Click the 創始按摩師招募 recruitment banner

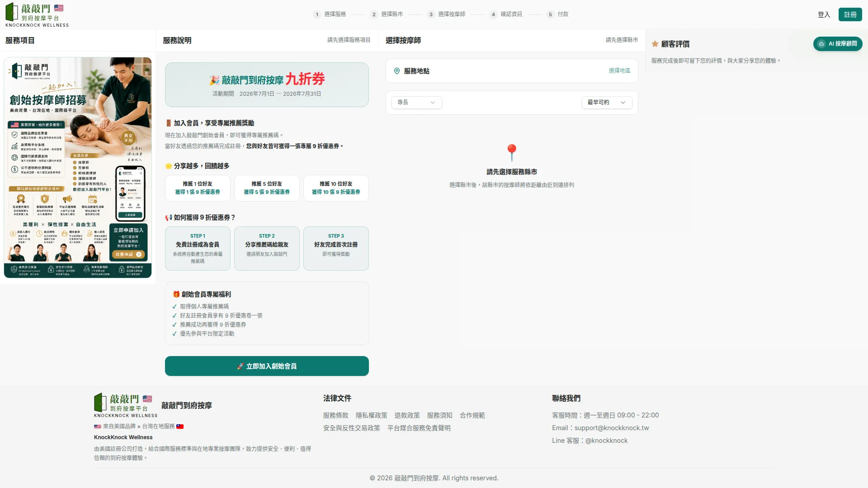pos(78,168)
